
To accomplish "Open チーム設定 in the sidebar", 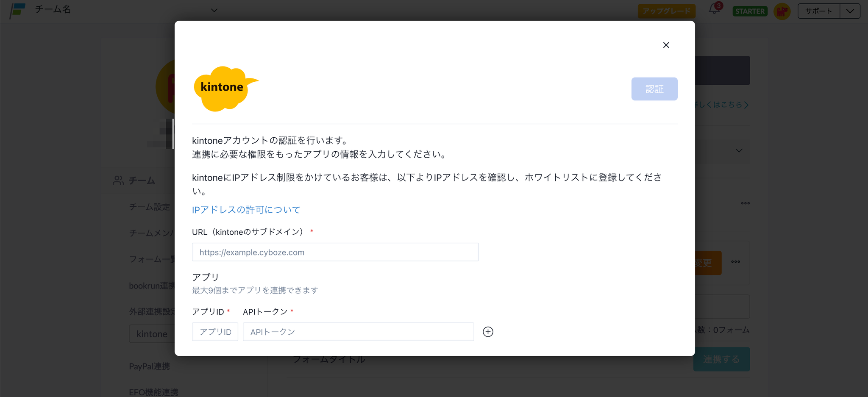I will [149, 207].
